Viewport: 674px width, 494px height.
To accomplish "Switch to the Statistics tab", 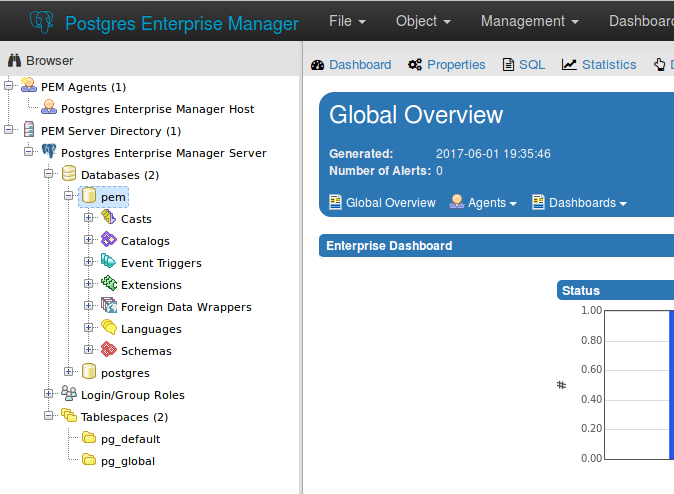I will [x=599, y=64].
